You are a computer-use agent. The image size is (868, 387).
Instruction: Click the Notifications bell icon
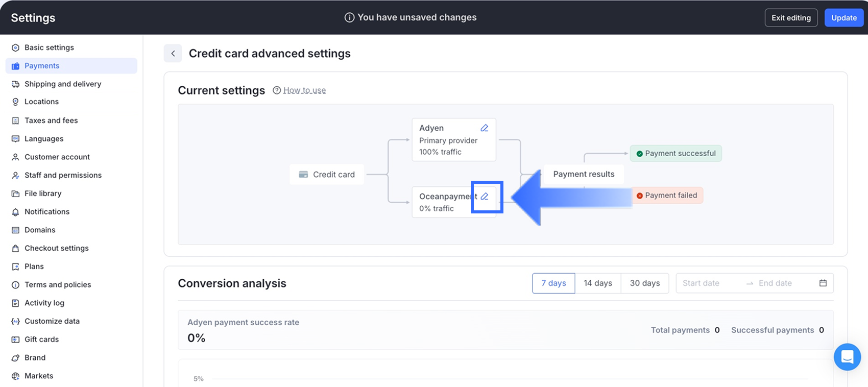click(x=15, y=212)
